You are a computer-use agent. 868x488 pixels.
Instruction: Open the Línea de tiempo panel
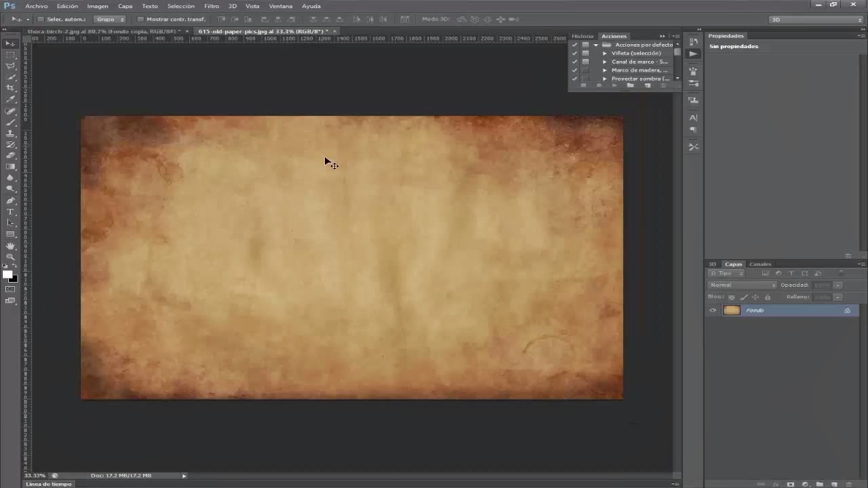coord(48,484)
